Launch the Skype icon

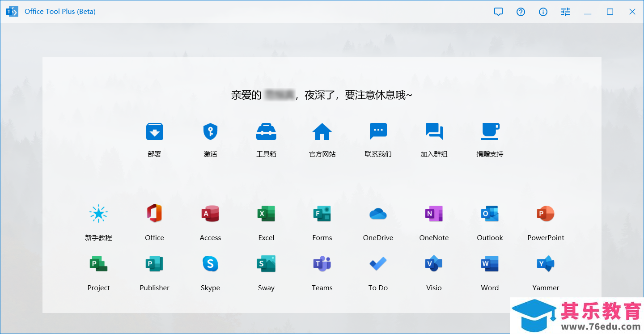pyautogui.click(x=210, y=264)
